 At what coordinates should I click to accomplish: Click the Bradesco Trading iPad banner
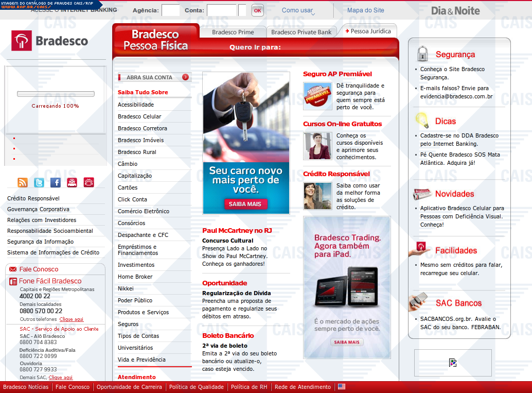pyautogui.click(x=347, y=287)
